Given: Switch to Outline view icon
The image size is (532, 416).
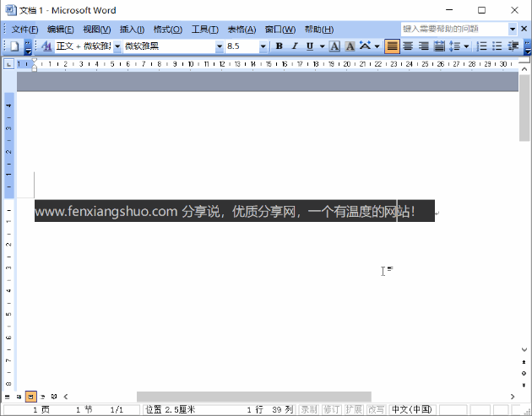Looking at the screenshot, I should 42,397.
